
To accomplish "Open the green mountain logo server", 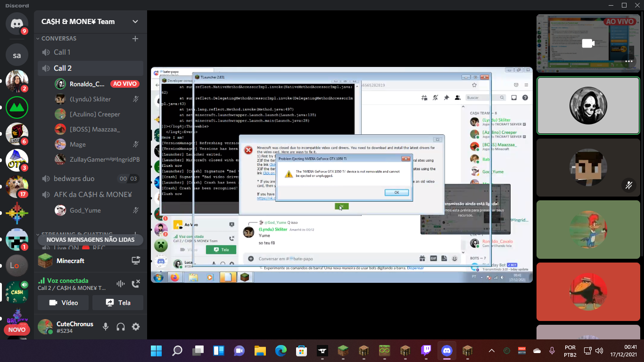I will coord(17,108).
